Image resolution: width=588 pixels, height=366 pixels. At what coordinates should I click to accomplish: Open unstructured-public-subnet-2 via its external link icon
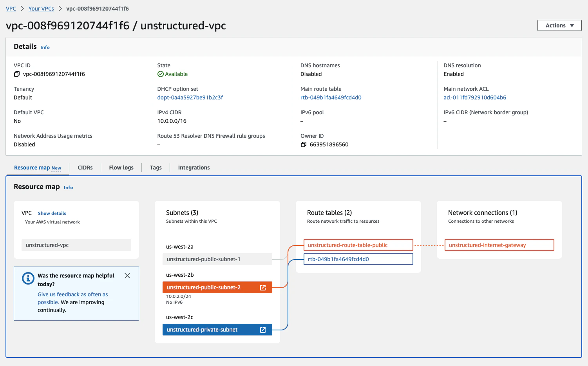click(262, 287)
